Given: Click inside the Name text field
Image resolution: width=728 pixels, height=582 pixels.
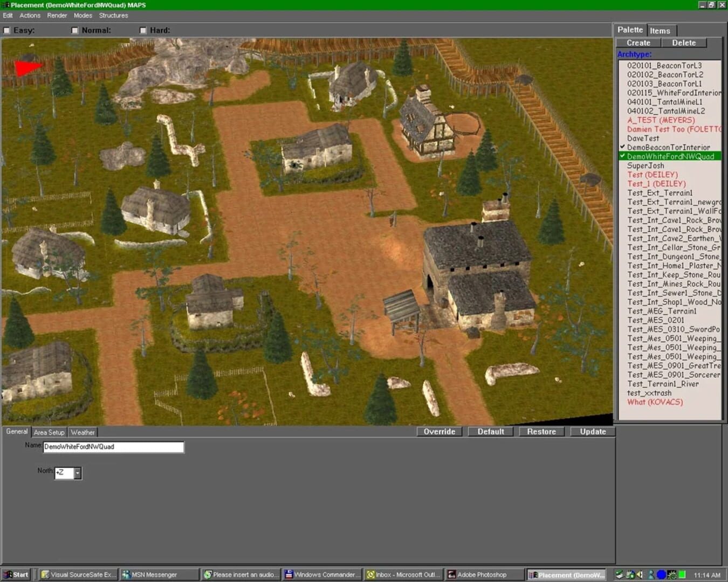Looking at the screenshot, I should pos(113,447).
